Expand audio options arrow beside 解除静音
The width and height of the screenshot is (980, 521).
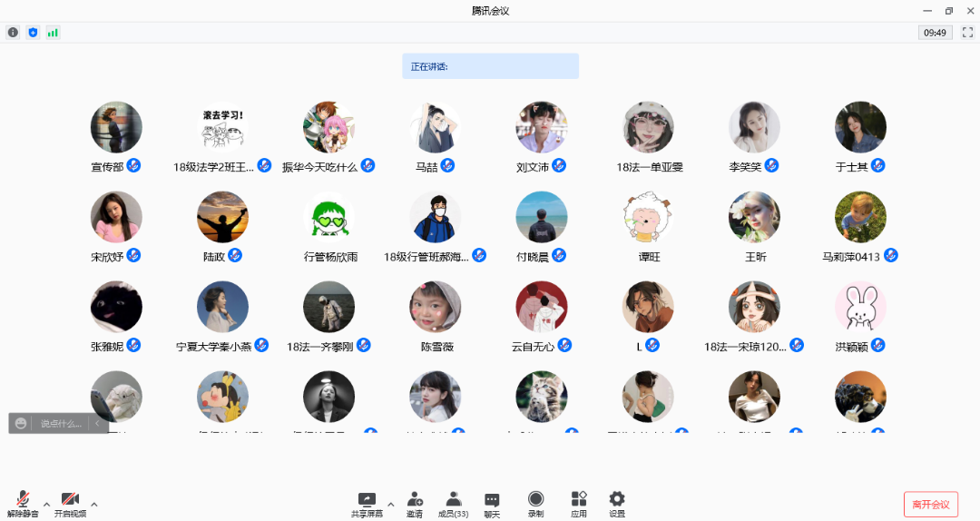click(x=47, y=505)
